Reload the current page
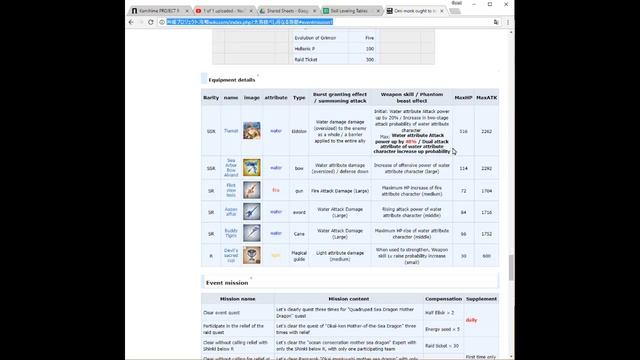640x360 pixels. (151, 22)
